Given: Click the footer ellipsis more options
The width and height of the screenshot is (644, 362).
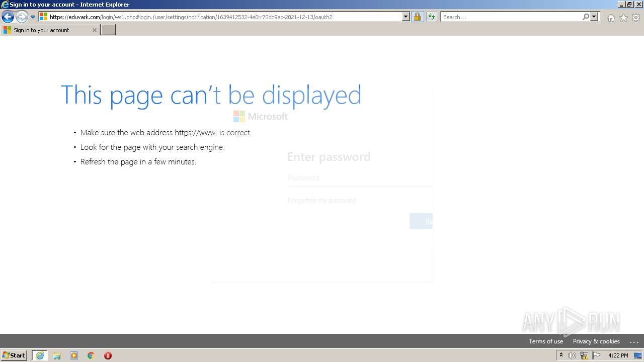Looking at the screenshot, I should (x=634, y=341).
